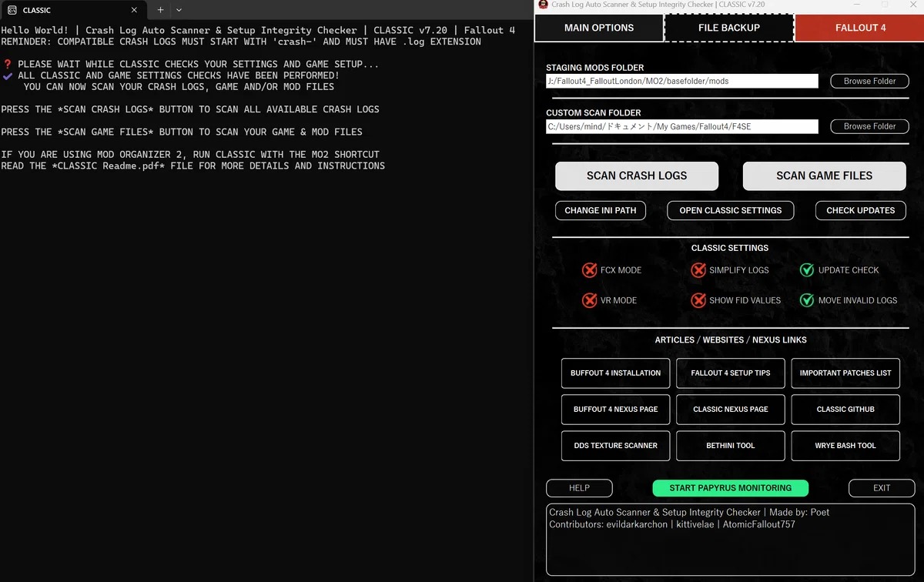Open CLASSIC GITHUB link
924x582 pixels.
[845, 410]
